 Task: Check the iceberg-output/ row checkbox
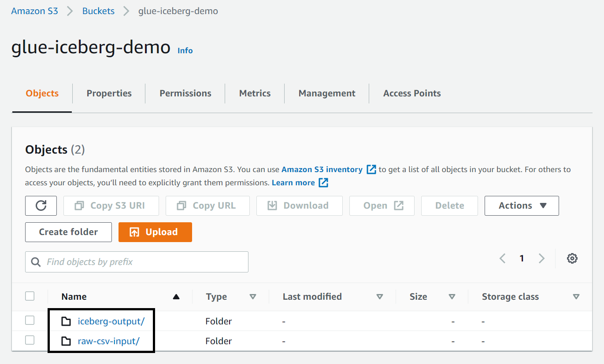point(30,321)
